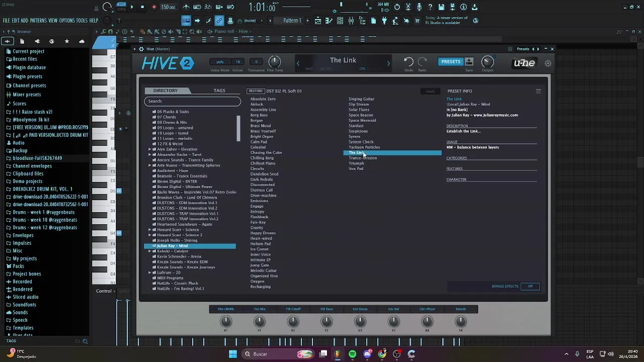Expand the Arte Nuovo – Transmitting Spheres folder
This screenshot has height=362, width=644.
(x=149, y=165)
